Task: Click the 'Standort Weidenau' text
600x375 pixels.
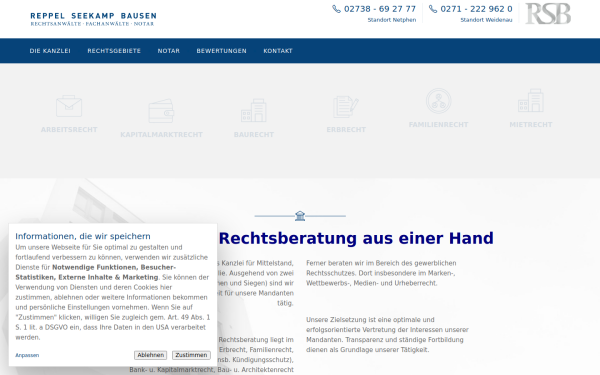Action: [x=486, y=20]
